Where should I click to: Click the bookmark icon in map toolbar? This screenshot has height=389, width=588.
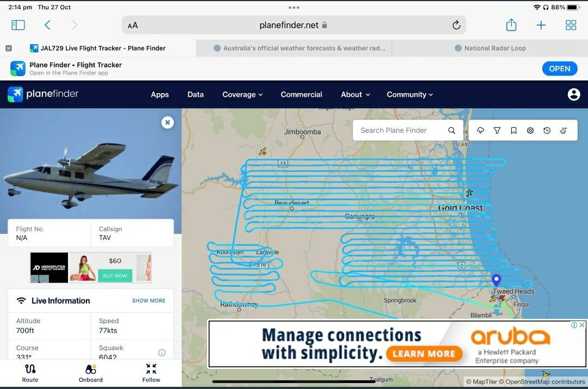(x=513, y=131)
